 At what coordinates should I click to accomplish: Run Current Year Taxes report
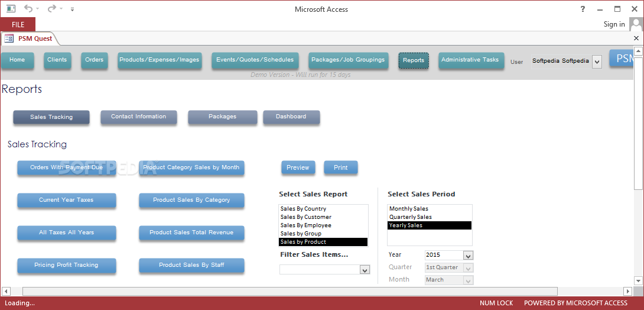[x=67, y=200]
